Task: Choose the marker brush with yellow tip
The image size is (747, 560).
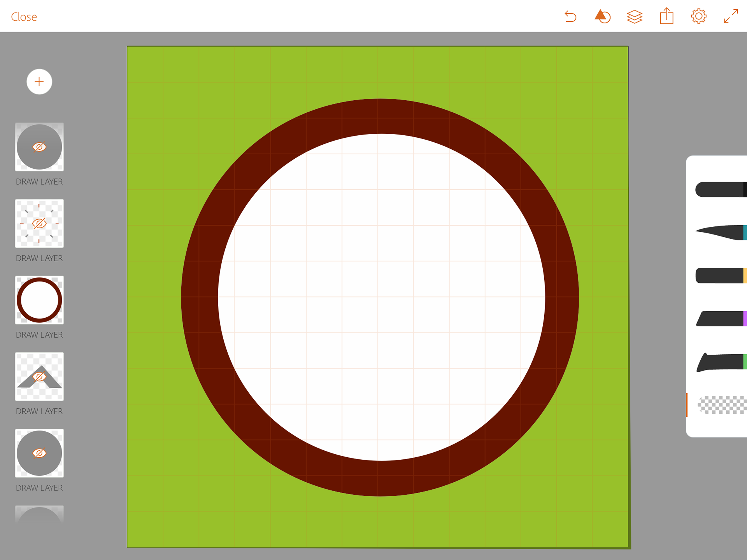Action: coord(720,275)
